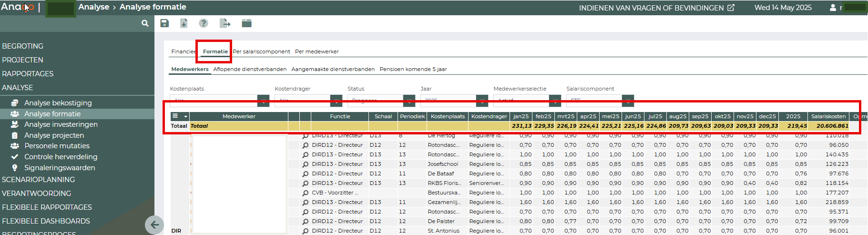
Task: Open help via the question mark icon
Action: 204,23
